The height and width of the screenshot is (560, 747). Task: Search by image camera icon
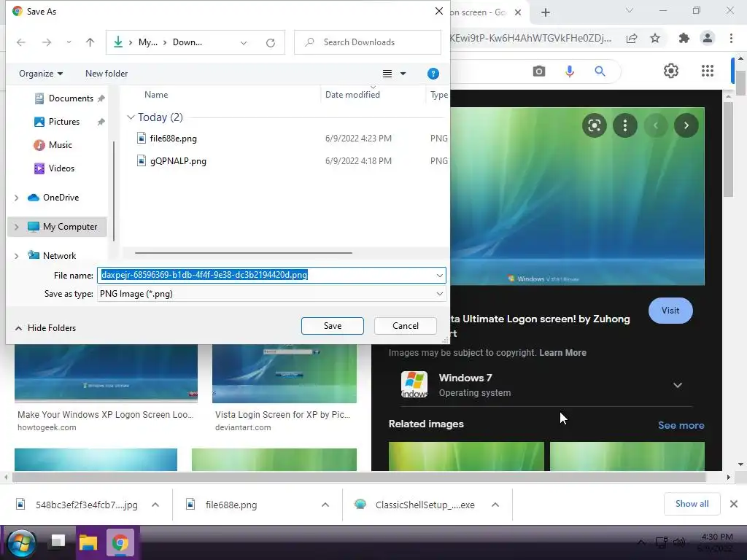coord(539,71)
